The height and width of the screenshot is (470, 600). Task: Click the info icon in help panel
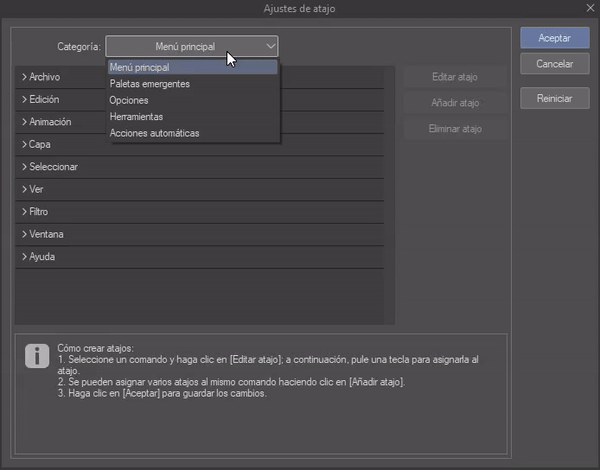pyautogui.click(x=37, y=356)
